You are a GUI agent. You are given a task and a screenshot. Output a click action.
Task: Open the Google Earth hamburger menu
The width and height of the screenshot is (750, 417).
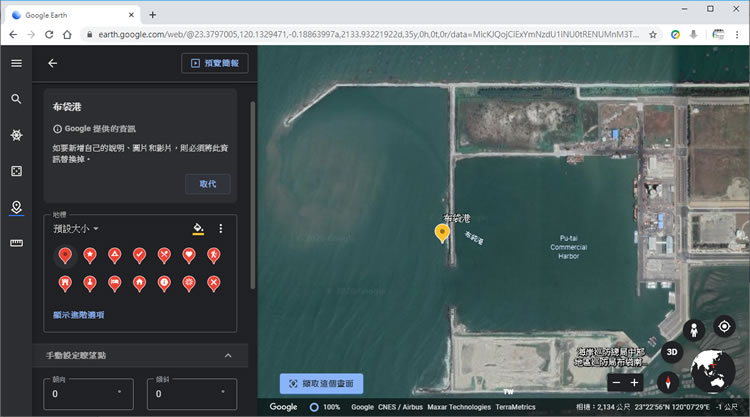pos(16,63)
